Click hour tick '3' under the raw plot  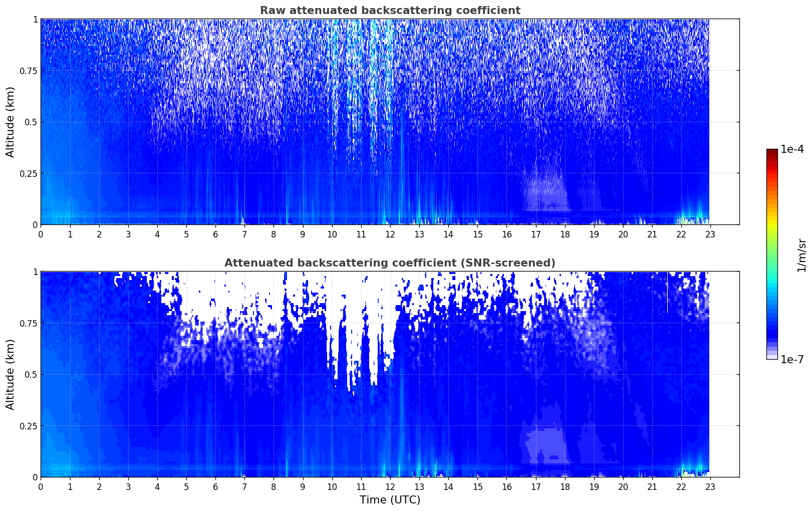[128, 234]
